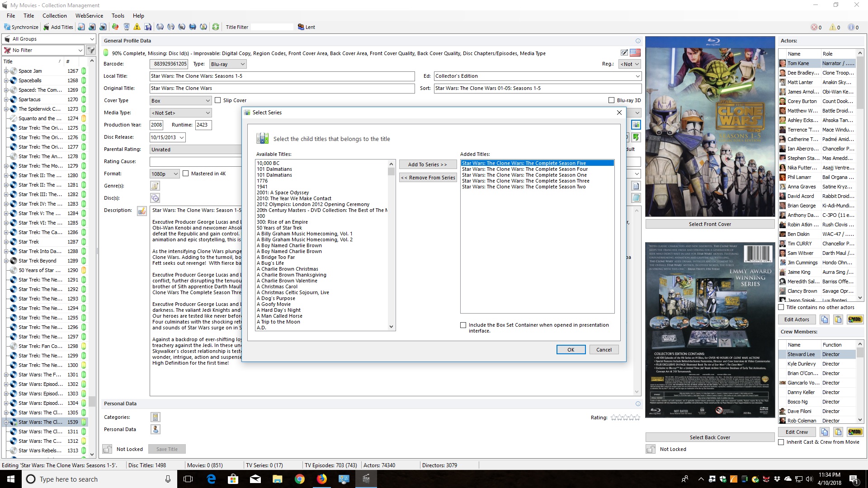868x488 pixels.
Task: Open the Region dropdown
Action: 630,64
